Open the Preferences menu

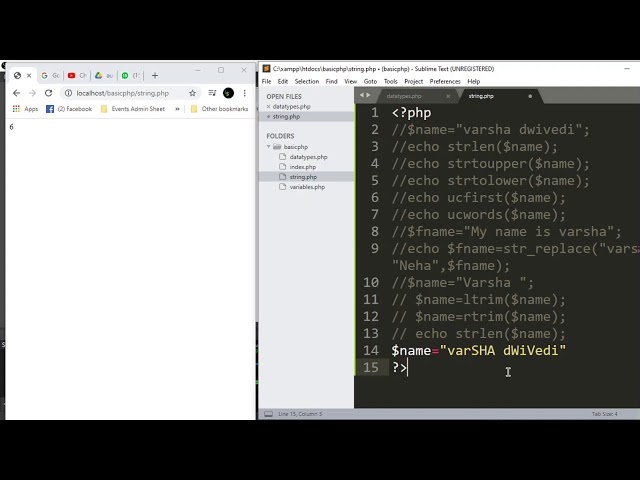pos(445,81)
